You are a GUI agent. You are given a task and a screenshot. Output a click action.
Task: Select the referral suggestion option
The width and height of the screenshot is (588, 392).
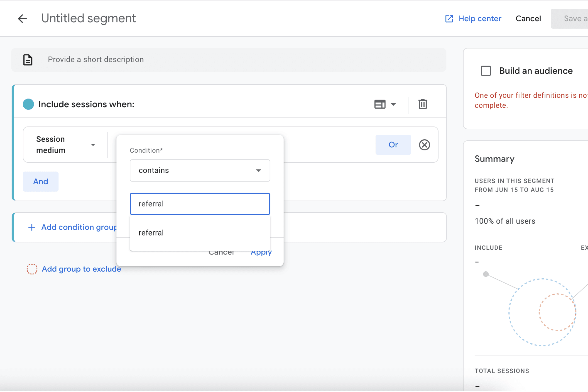pyautogui.click(x=151, y=233)
